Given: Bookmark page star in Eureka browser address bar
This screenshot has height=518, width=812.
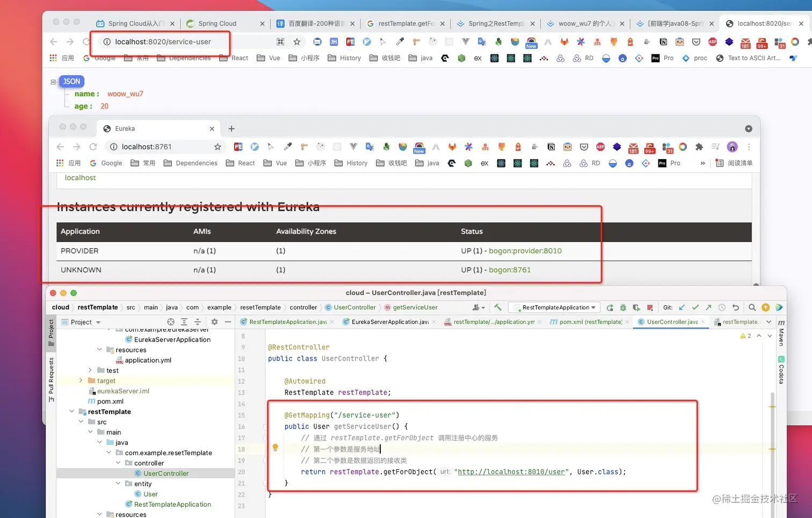Looking at the screenshot, I should point(218,147).
